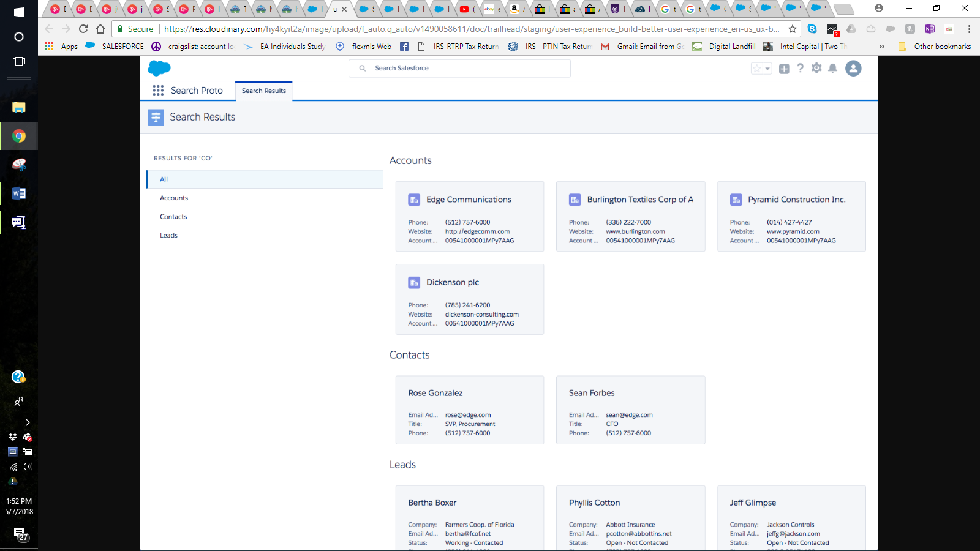Click the user profile avatar
This screenshot has height=551, width=980.
854,68
